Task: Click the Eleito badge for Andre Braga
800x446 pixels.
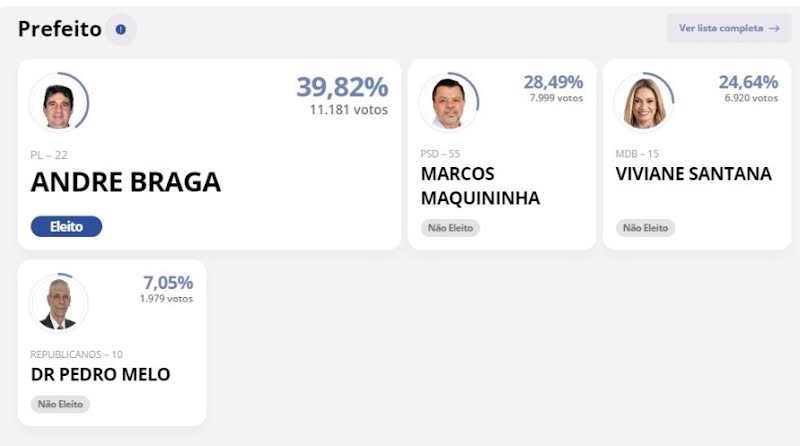Action: [66, 227]
